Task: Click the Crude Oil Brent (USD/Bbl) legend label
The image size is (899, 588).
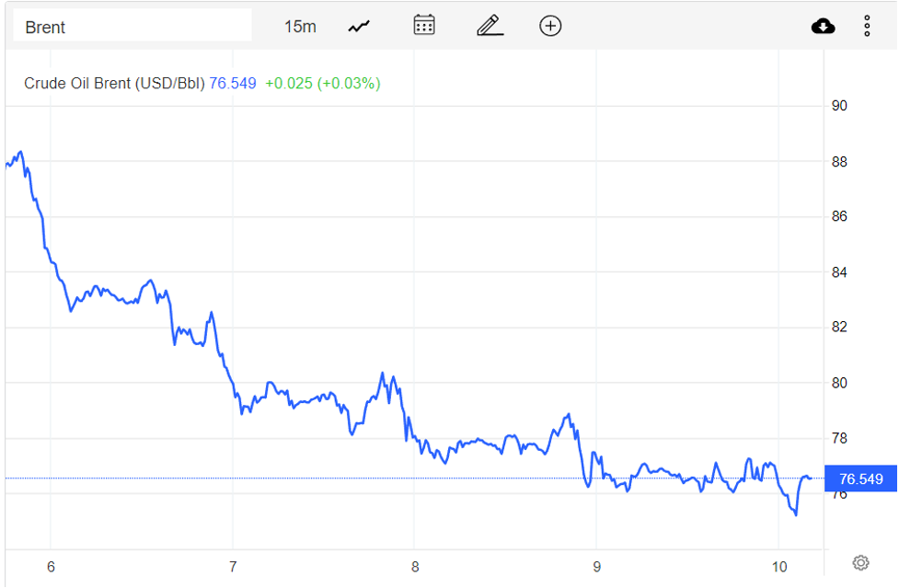Action: pos(114,84)
